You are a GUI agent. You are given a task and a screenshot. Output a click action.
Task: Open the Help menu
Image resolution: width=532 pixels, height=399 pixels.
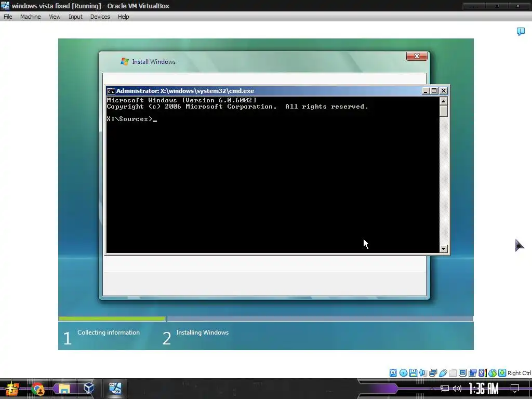click(x=124, y=17)
